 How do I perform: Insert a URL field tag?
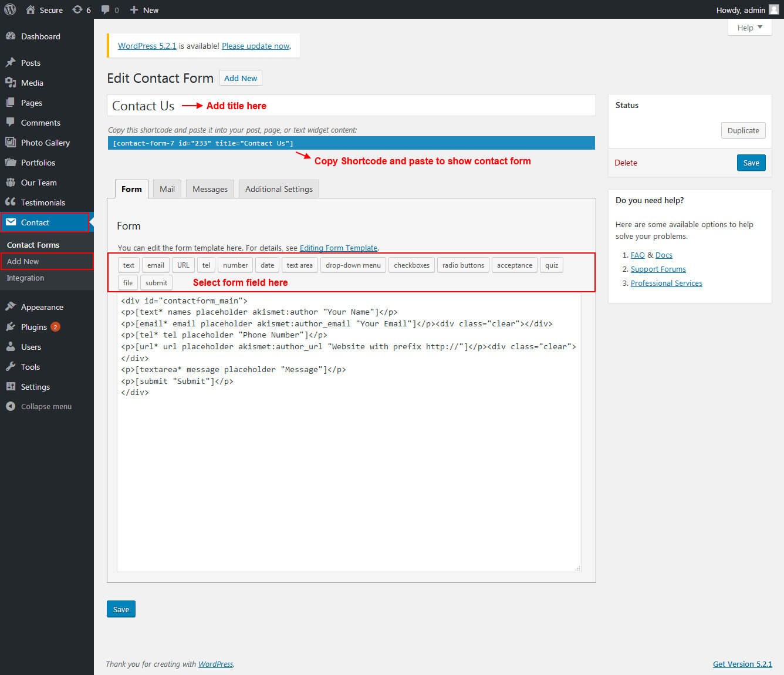[x=183, y=265]
